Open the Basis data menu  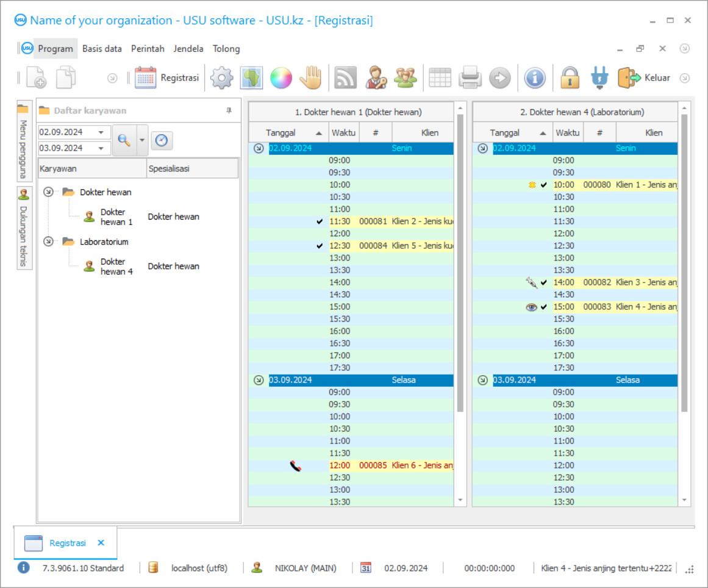(102, 49)
